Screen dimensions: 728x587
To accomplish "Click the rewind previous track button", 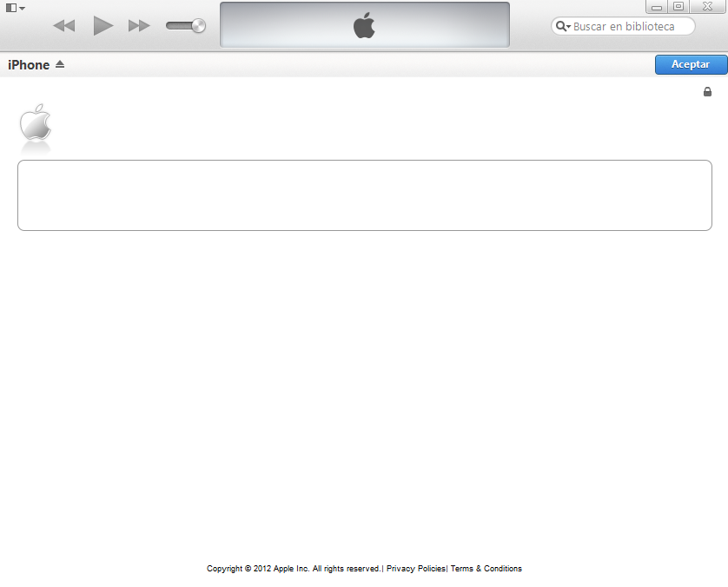I will pyautogui.click(x=64, y=25).
